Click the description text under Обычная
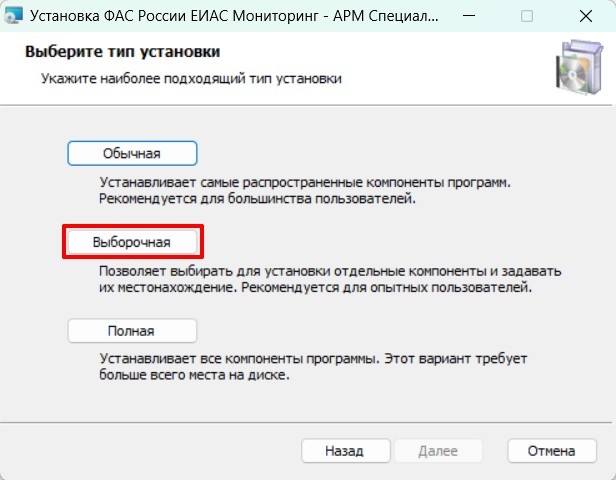 tap(305, 191)
